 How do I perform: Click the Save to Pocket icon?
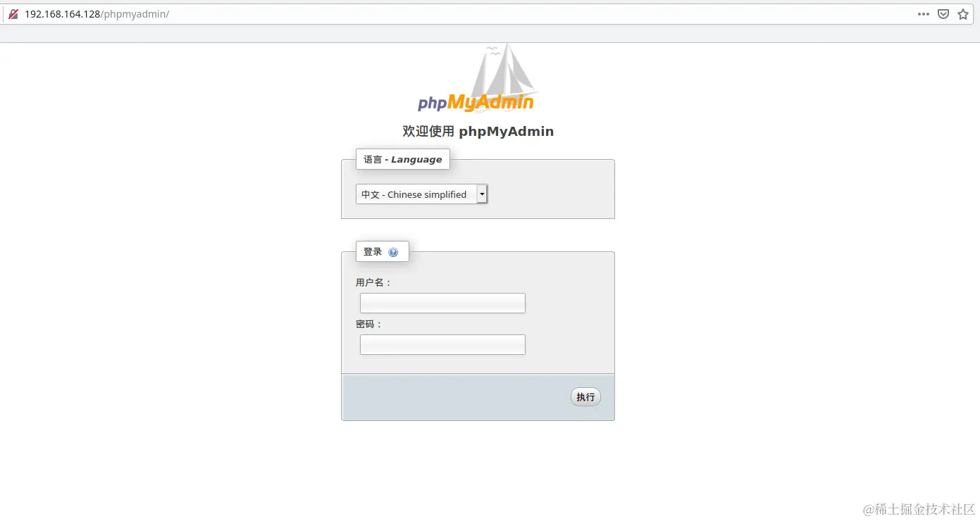pyautogui.click(x=943, y=14)
